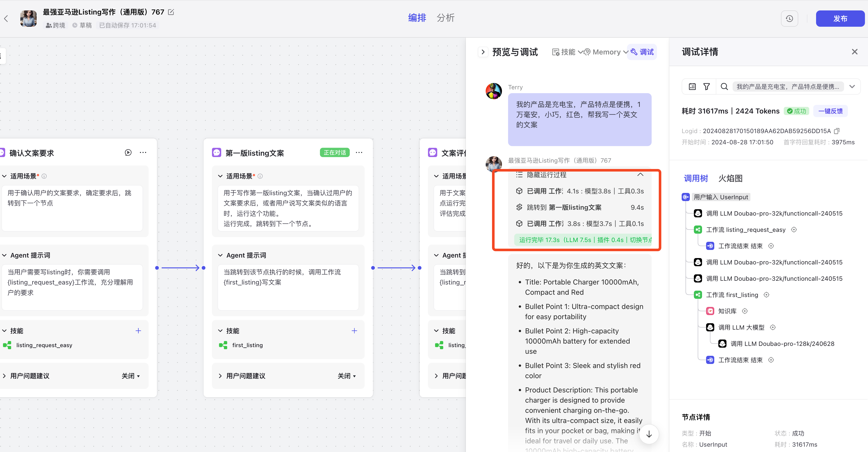Viewport: 868px width, 452px height.
Task: Close the 调试详情 panel
Action: tap(855, 51)
